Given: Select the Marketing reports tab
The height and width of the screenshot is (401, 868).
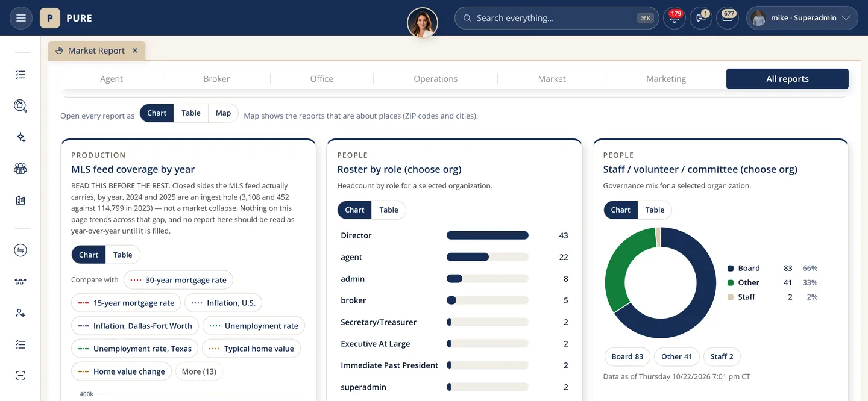Looking at the screenshot, I should [666, 79].
